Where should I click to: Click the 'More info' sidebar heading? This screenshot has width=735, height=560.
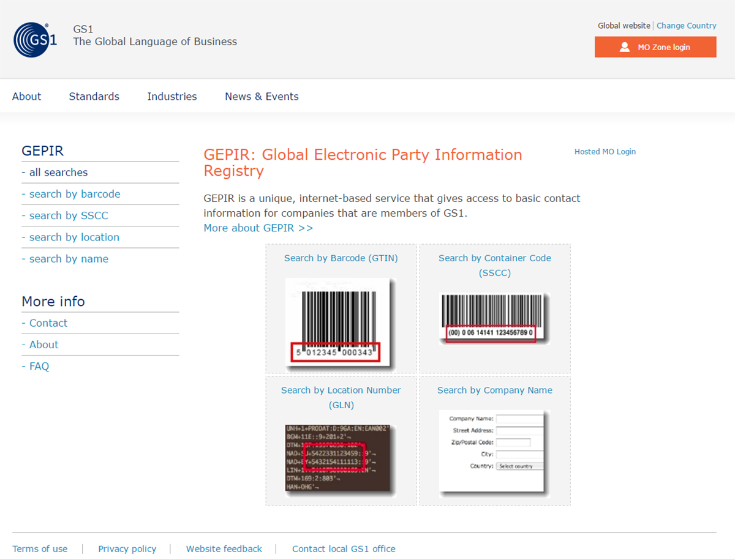click(x=53, y=301)
